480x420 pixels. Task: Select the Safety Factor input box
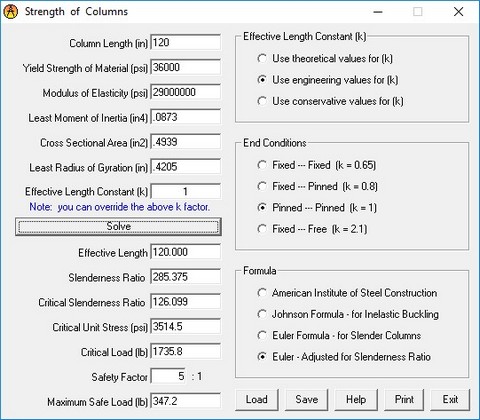[168, 377]
